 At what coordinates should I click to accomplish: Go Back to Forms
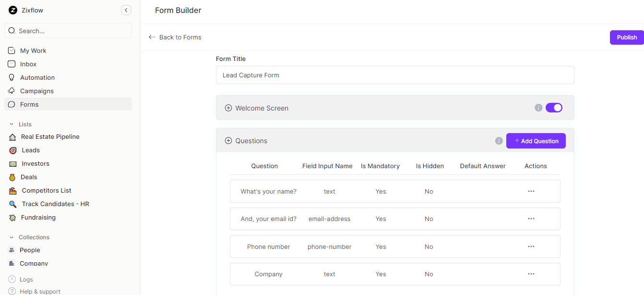[175, 37]
